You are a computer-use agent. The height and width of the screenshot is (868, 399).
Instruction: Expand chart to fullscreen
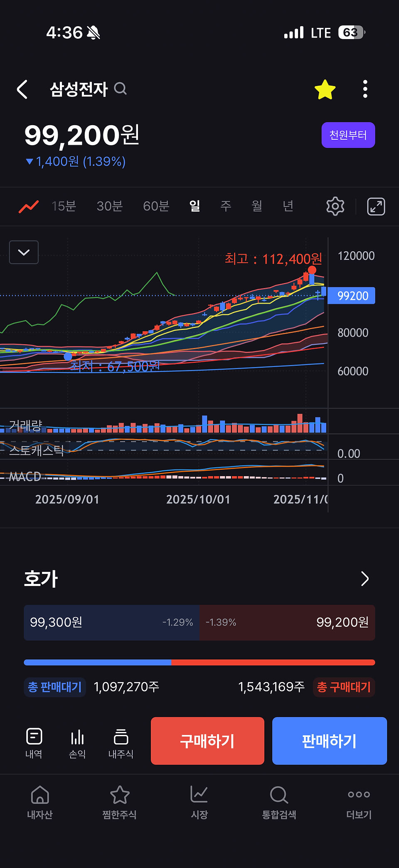[376, 206]
